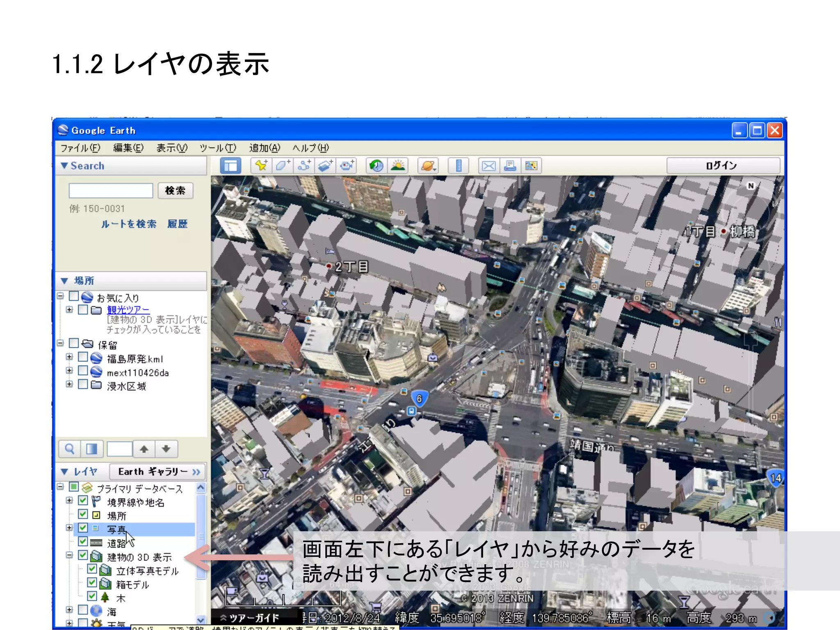Open the 表示(V) menu
Image resolution: width=840 pixels, height=630 pixels.
pyautogui.click(x=172, y=148)
